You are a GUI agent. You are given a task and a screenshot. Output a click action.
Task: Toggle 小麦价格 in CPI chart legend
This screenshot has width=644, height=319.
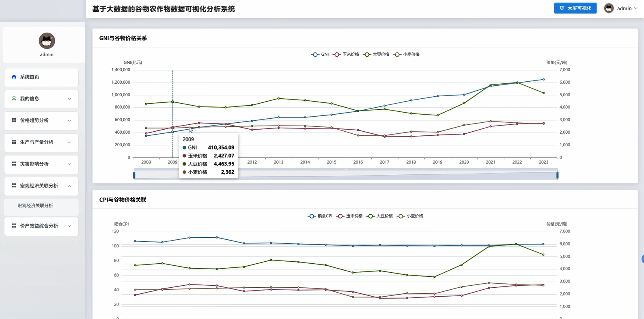tap(410, 216)
